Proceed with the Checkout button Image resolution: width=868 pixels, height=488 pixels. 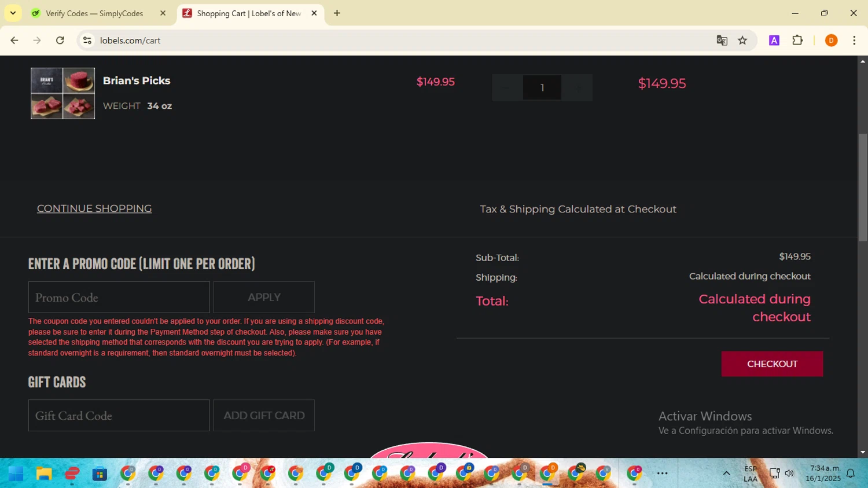(x=772, y=364)
